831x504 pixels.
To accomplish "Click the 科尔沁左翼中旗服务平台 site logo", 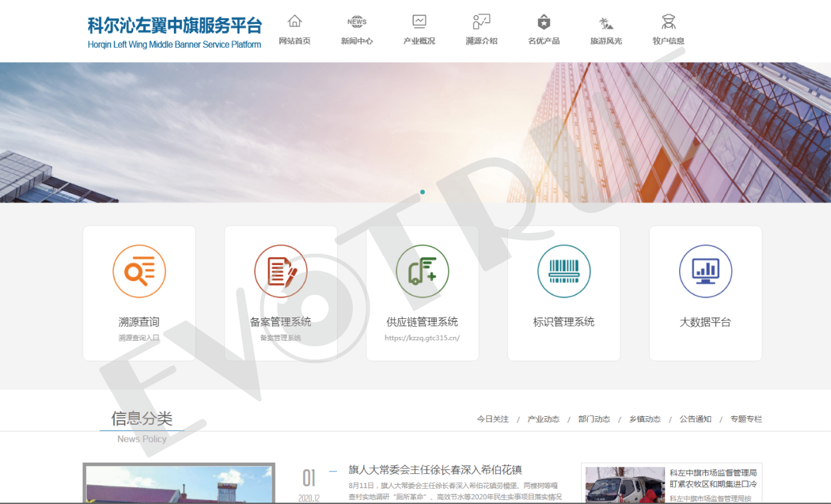I will click(x=174, y=32).
